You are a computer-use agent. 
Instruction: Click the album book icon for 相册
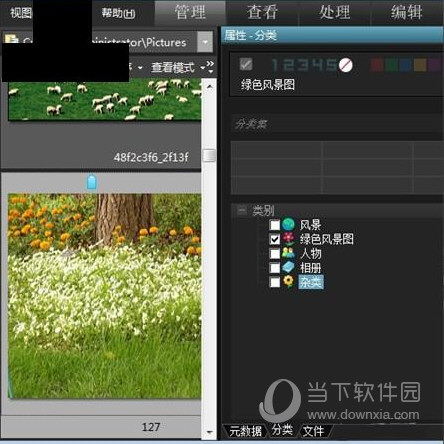point(289,268)
